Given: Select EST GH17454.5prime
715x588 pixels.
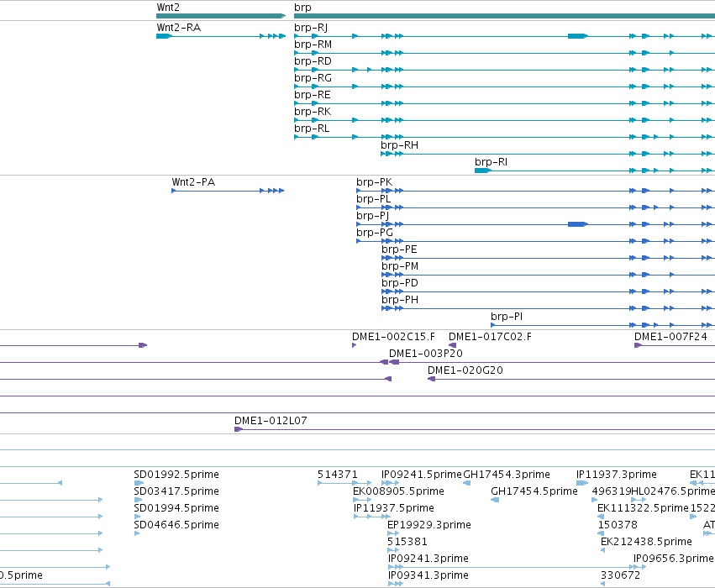Looking at the screenshot, I should click(x=534, y=491).
